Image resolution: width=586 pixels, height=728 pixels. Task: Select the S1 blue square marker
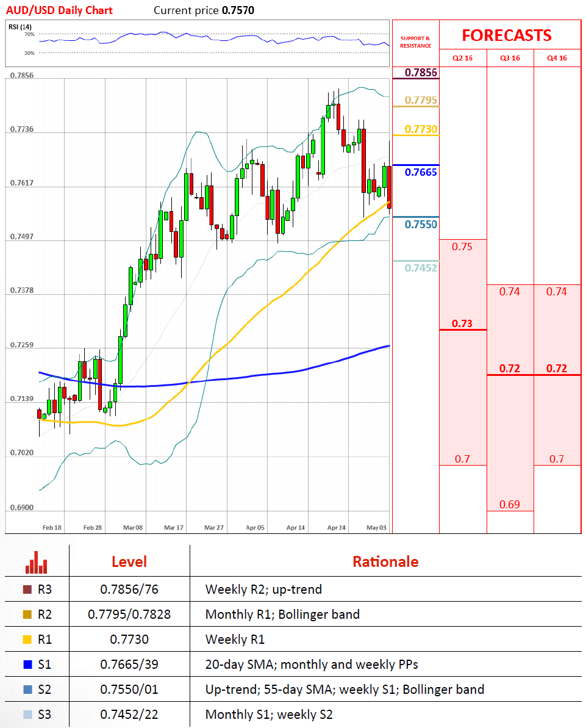point(27,665)
